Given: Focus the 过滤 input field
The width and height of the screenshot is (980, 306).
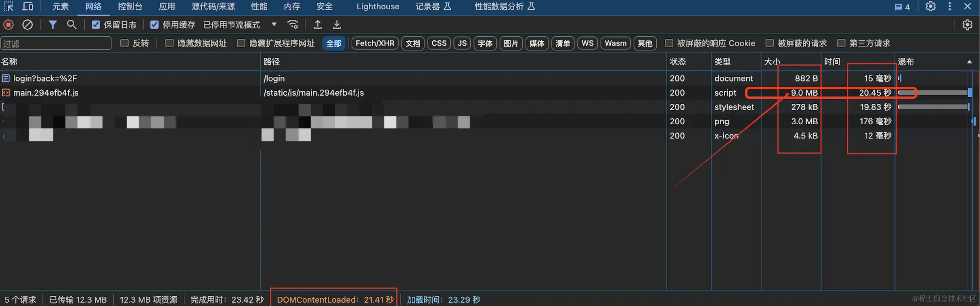Looking at the screenshot, I should [56, 43].
